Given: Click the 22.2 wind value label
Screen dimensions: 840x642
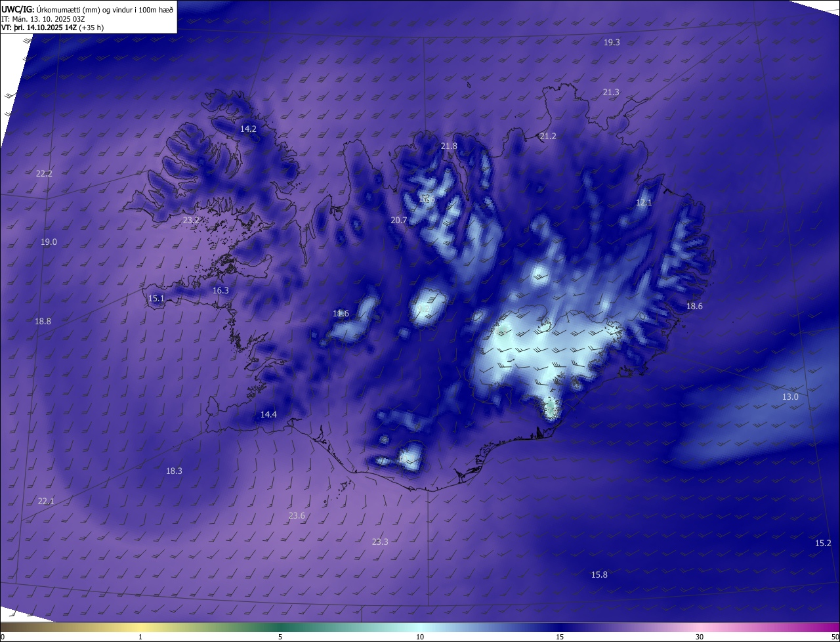Looking at the screenshot, I should point(44,174).
